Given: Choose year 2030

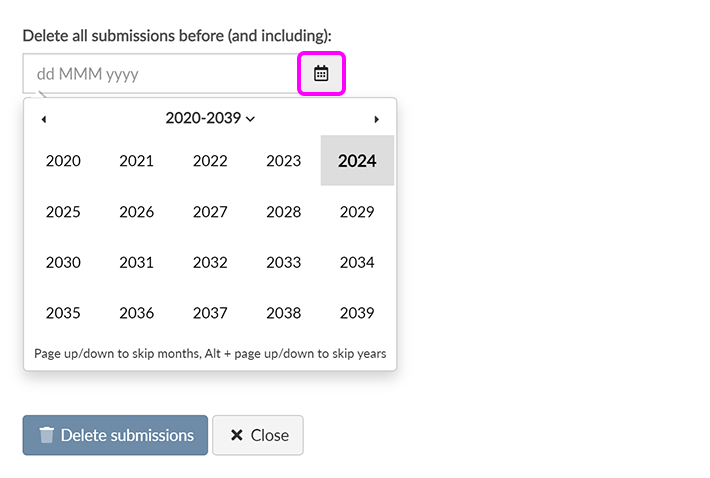Looking at the screenshot, I should coord(63,262).
